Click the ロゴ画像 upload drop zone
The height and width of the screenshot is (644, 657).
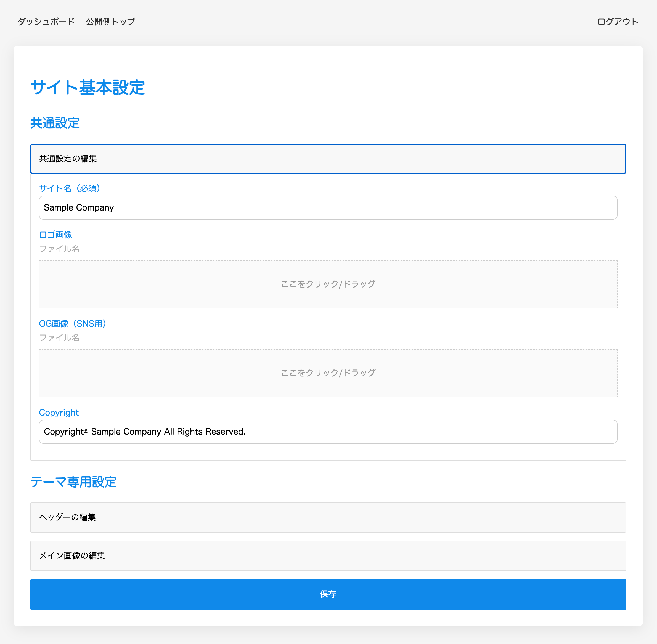point(328,284)
